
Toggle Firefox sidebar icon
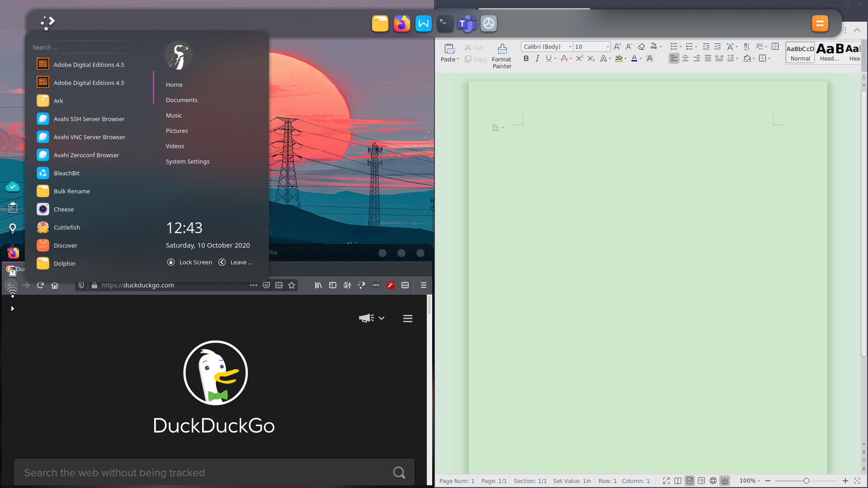tap(333, 285)
